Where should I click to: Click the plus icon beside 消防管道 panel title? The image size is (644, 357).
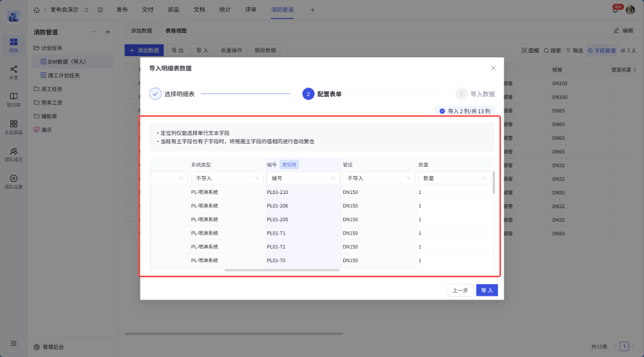tap(108, 32)
